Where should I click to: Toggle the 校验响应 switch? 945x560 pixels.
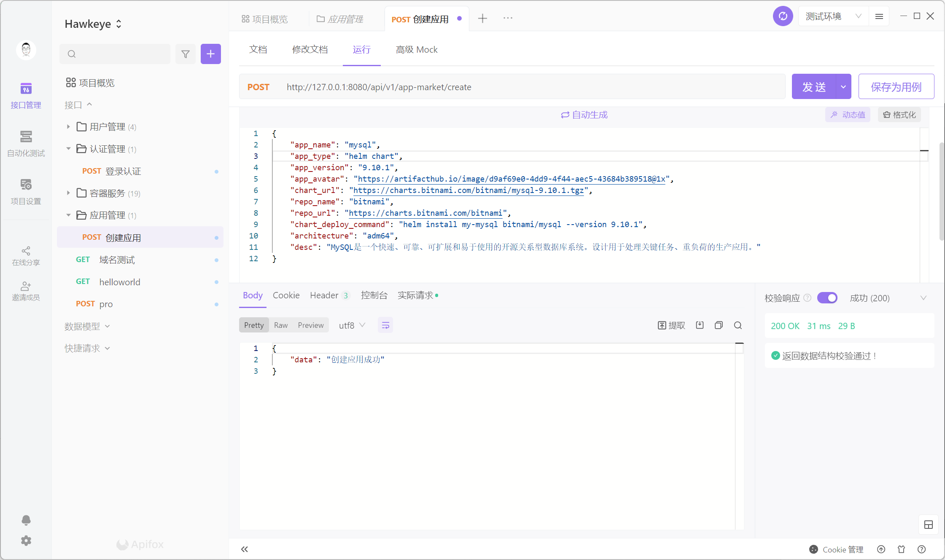pos(827,298)
